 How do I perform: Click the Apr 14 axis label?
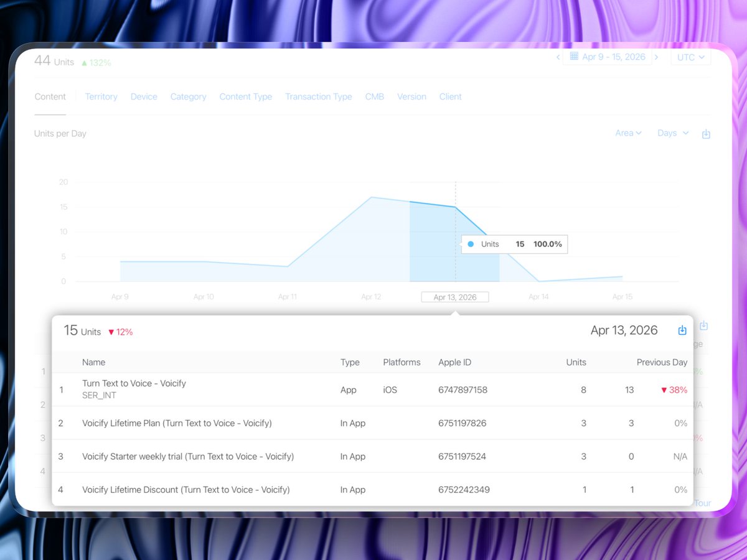[538, 297]
